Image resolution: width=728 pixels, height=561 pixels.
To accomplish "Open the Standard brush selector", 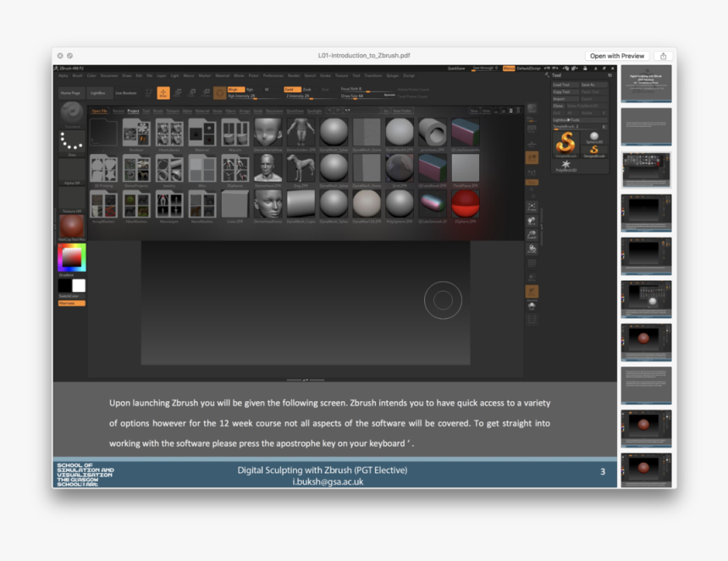I will click(x=72, y=113).
